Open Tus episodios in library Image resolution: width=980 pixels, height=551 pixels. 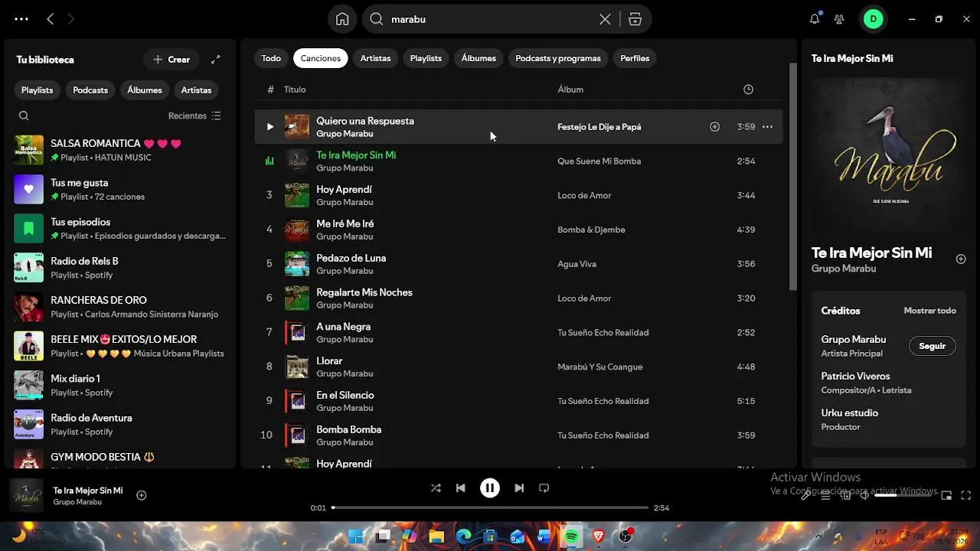point(120,228)
